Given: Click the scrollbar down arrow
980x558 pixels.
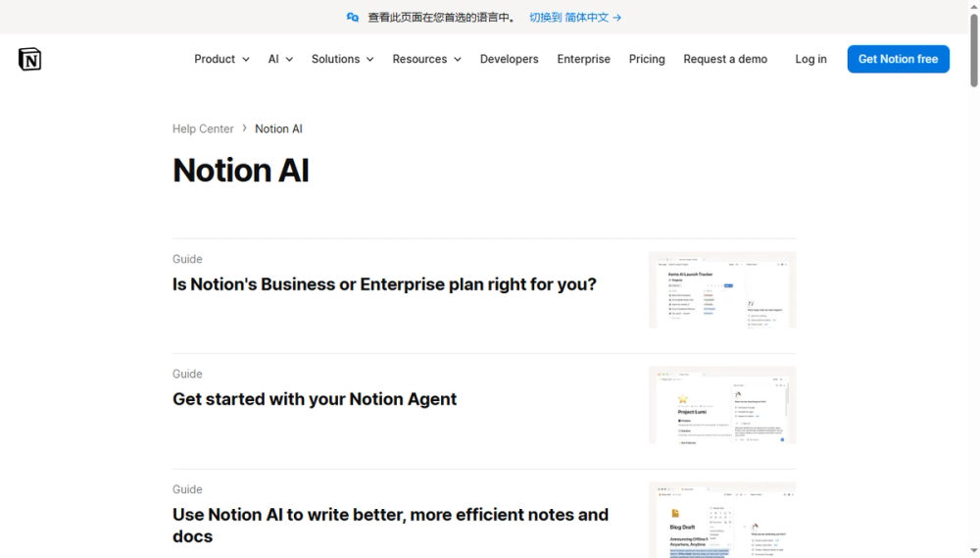Looking at the screenshot, I should (974, 550).
